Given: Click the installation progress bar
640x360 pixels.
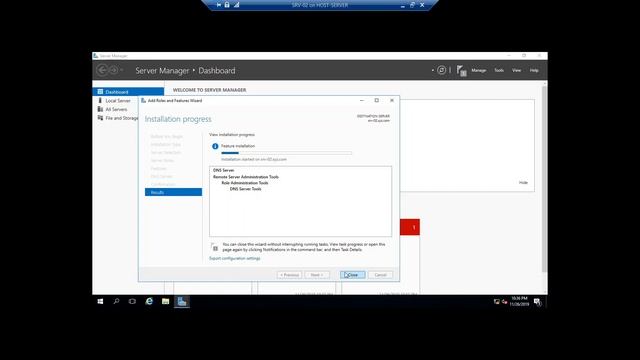Looking at the screenshot, I should pyautogui.click(x=287, y=153).
